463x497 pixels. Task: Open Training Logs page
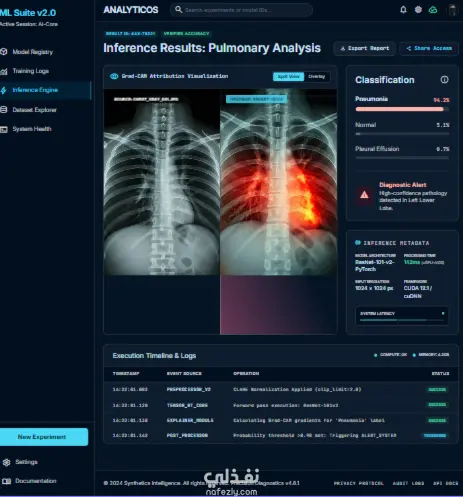31,71
